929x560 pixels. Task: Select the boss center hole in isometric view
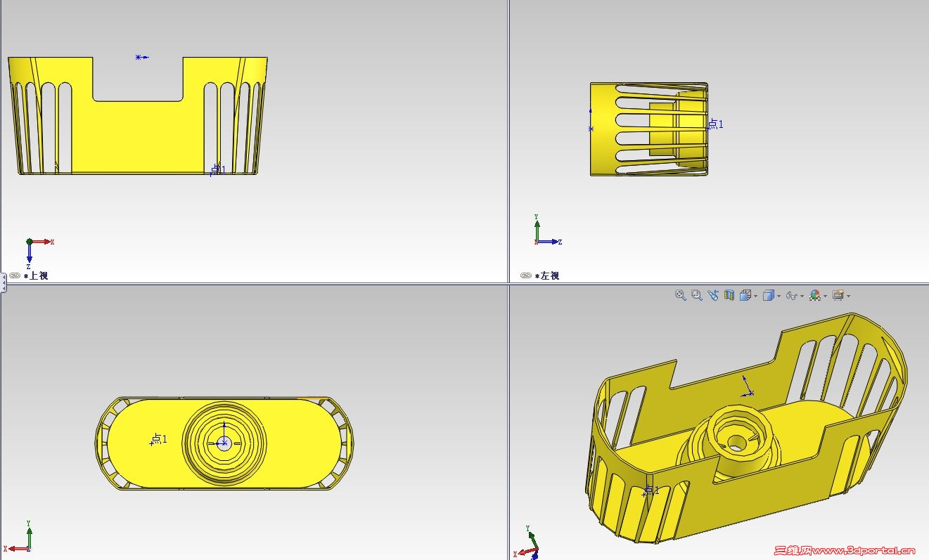pos(736,443)
